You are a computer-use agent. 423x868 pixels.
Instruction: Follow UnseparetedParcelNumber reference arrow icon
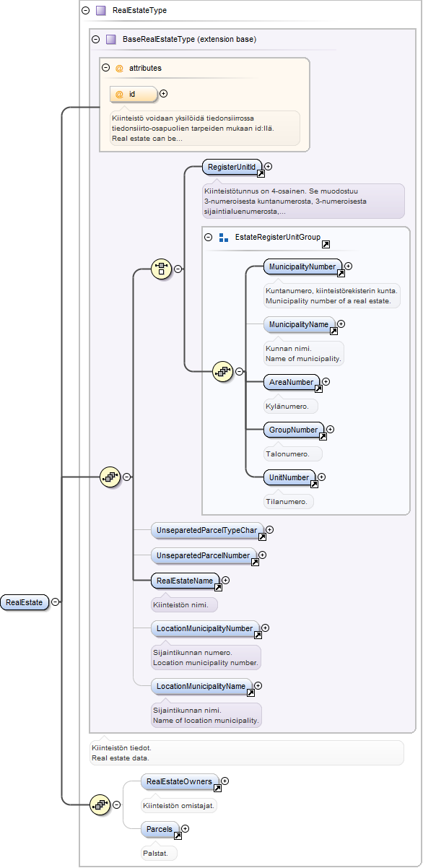(x=254, y=563)
